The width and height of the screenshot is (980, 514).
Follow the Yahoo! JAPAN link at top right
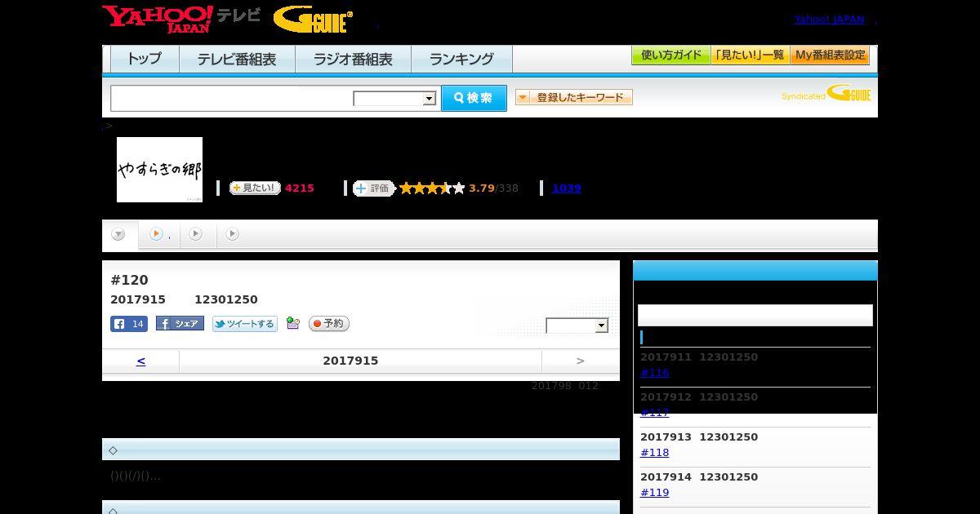coord(829,20)
